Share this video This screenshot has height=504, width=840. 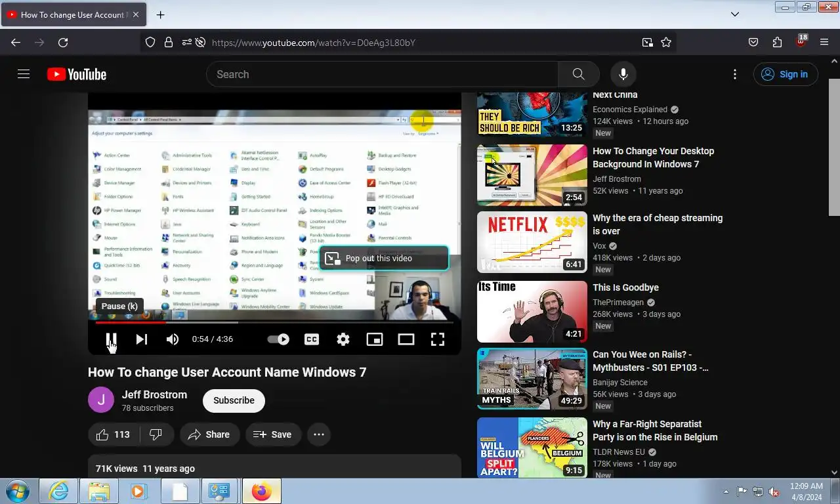[x=209, y=434]
